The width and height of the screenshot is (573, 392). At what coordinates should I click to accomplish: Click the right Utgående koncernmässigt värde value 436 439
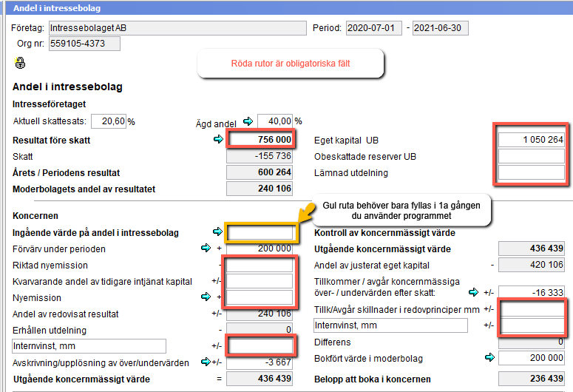[532, 249]
